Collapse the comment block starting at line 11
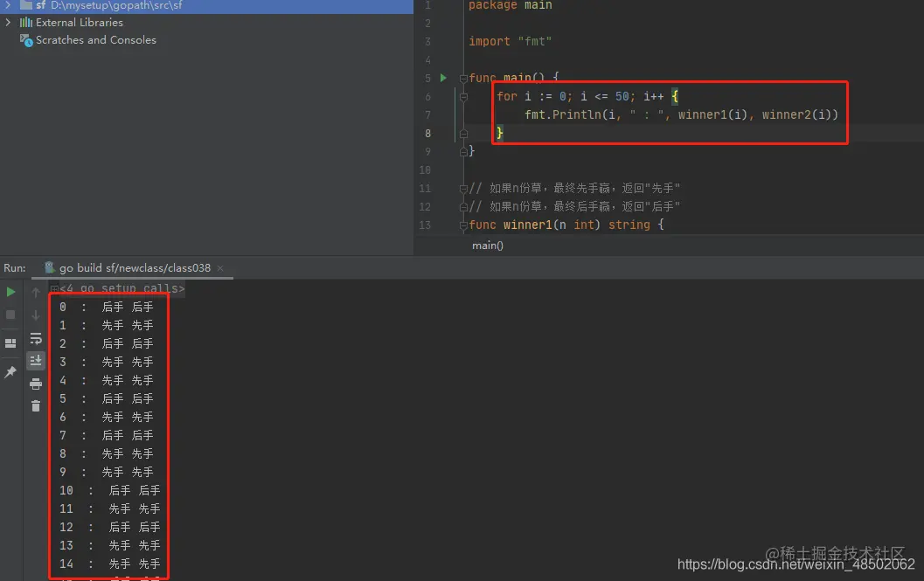This screenshot has width=924, height=581. pyautogui.click(x=464, y=189)
